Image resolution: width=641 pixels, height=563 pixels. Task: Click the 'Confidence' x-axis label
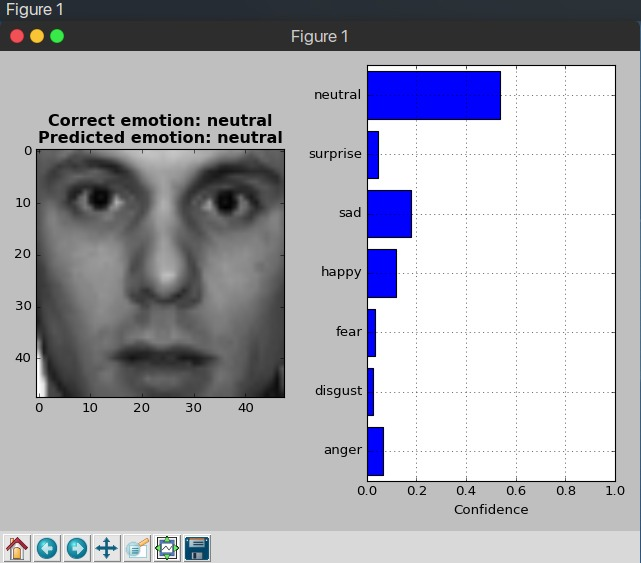[491, 509]
